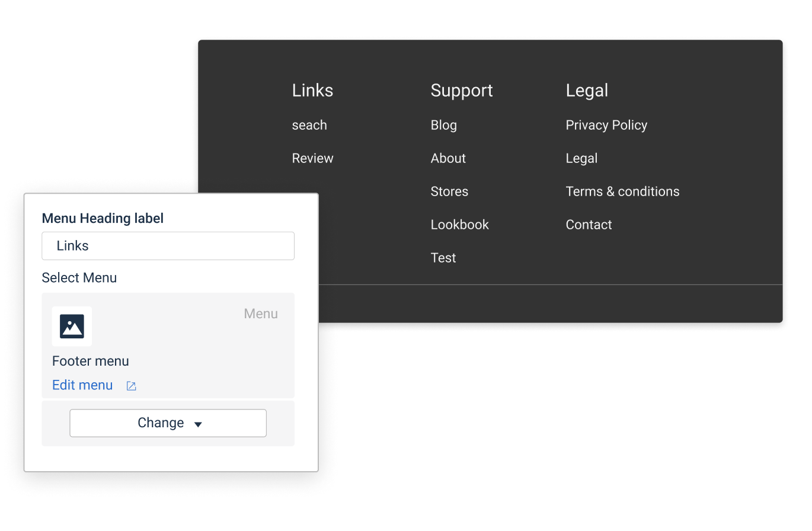Open the Blog link under Support
The width and height of the screenshot is (812, 531).
[x=443, y=125]
